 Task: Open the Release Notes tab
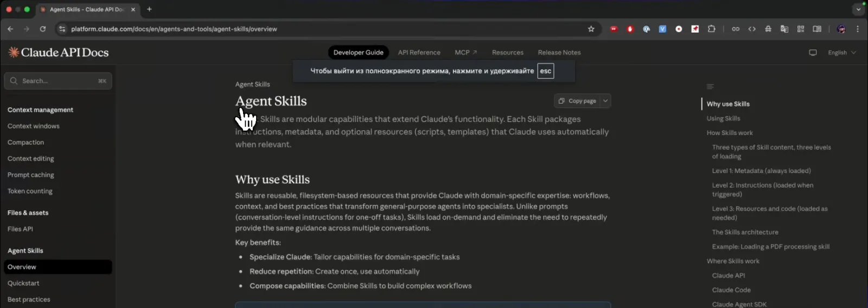coord(559,53)
